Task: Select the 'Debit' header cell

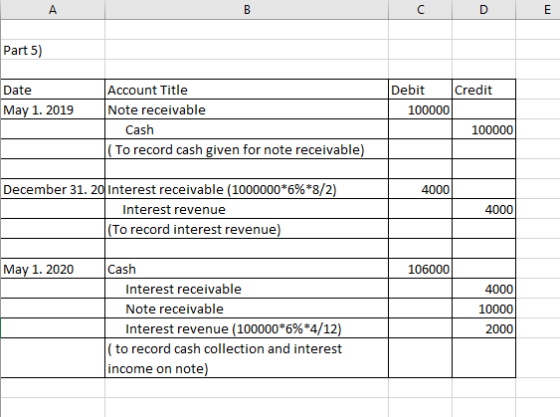Action: [x=420, y=90]
